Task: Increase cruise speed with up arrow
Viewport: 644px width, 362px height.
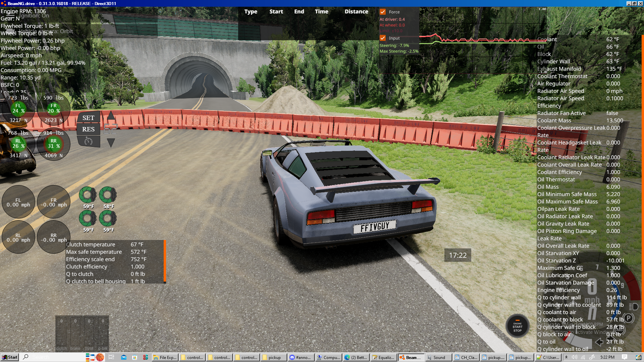Action: 111,116
